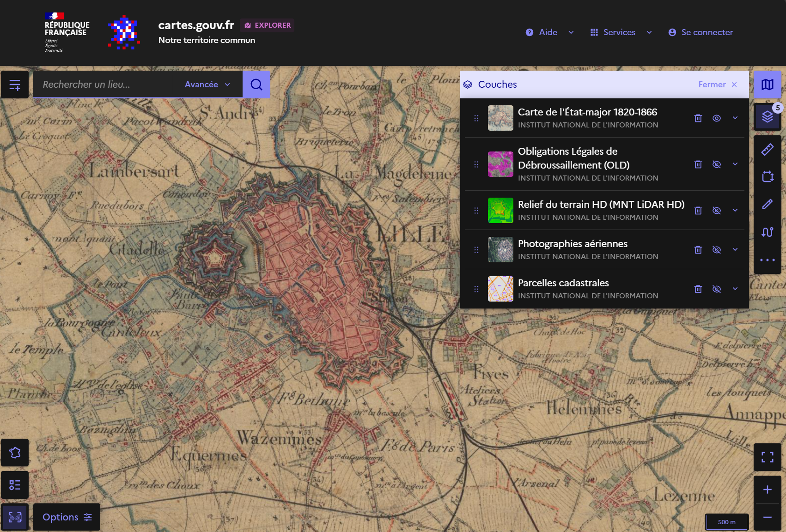Delete the Parcelles cadastrales layer
This screenshot has height=532, width=786.
[698, 289]
